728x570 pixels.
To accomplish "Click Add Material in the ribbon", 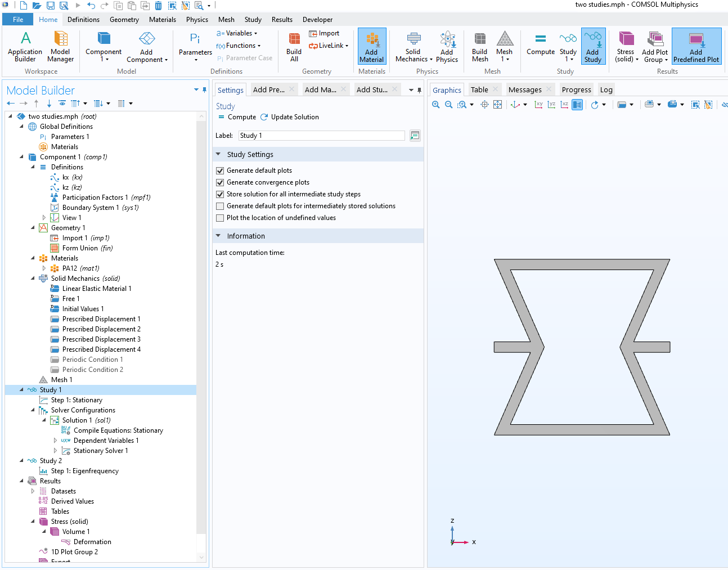I will point(371,47).
